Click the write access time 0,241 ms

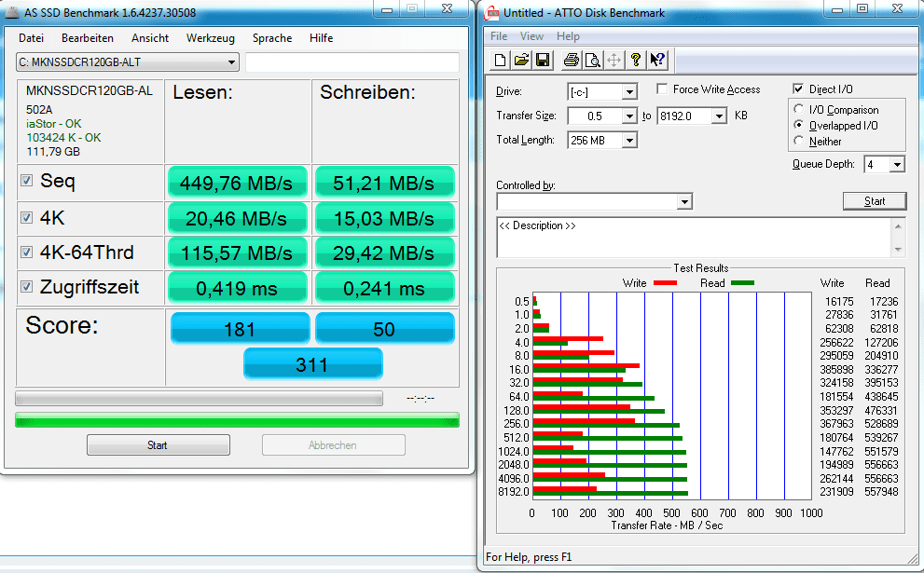[x=384, y=288]
